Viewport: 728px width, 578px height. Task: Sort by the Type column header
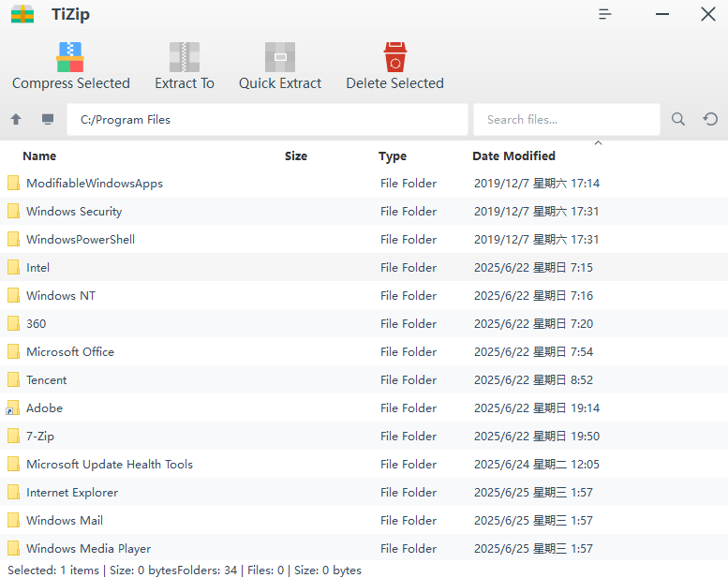(x=393, y=156)
